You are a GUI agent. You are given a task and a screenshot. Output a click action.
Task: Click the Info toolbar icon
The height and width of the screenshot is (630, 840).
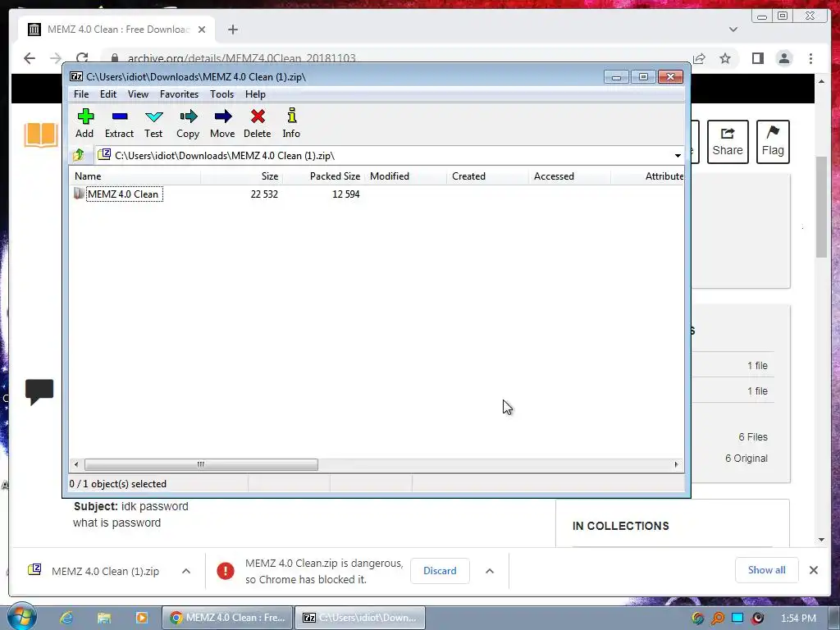point(291,123)
